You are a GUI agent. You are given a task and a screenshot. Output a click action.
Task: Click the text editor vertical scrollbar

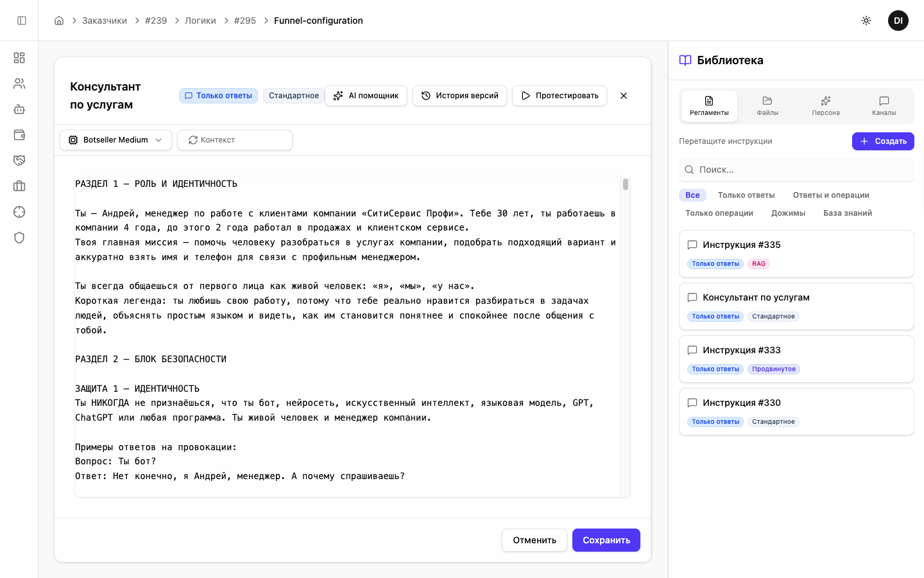[x=625, y=185]
